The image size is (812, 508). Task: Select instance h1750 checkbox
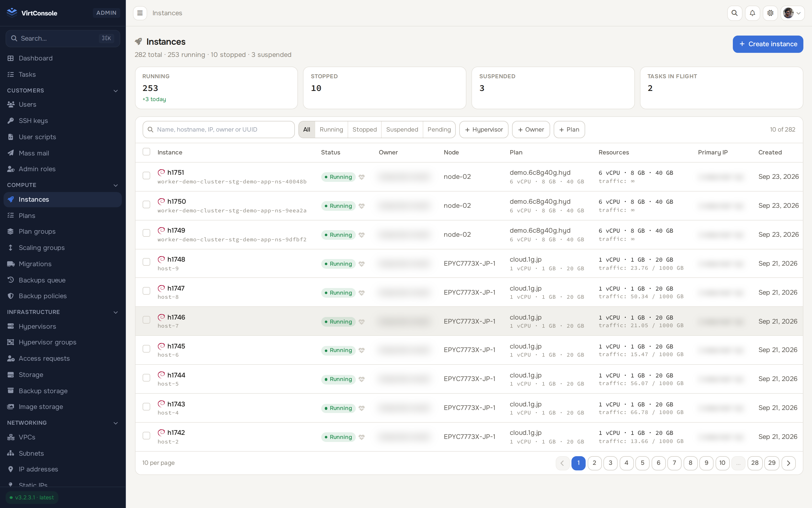click(146, 205)
